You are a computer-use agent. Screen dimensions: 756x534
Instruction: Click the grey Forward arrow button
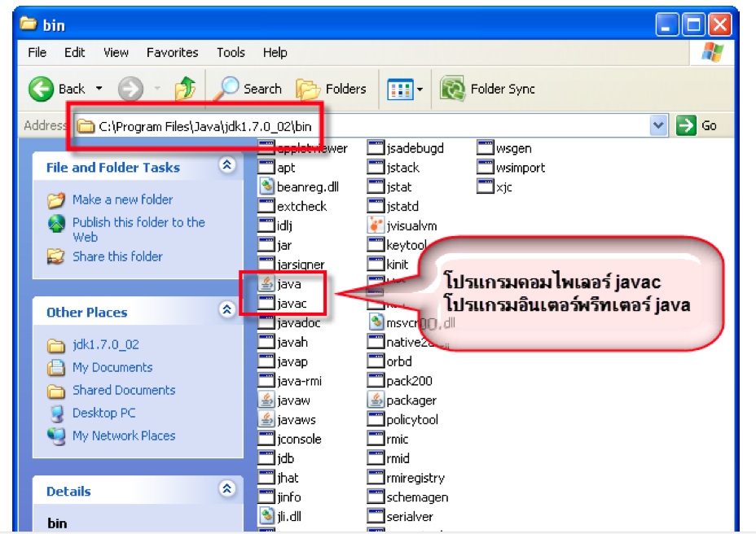(130, 90)
